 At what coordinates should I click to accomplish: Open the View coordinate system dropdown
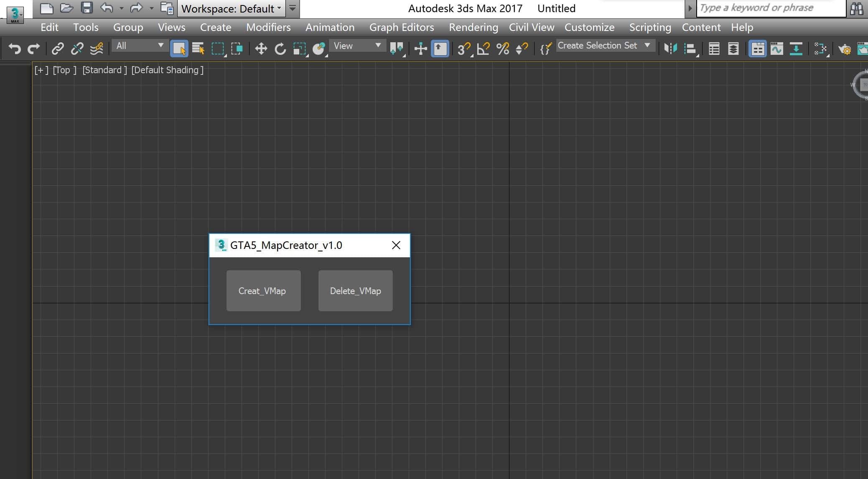[x=357, y=46]
